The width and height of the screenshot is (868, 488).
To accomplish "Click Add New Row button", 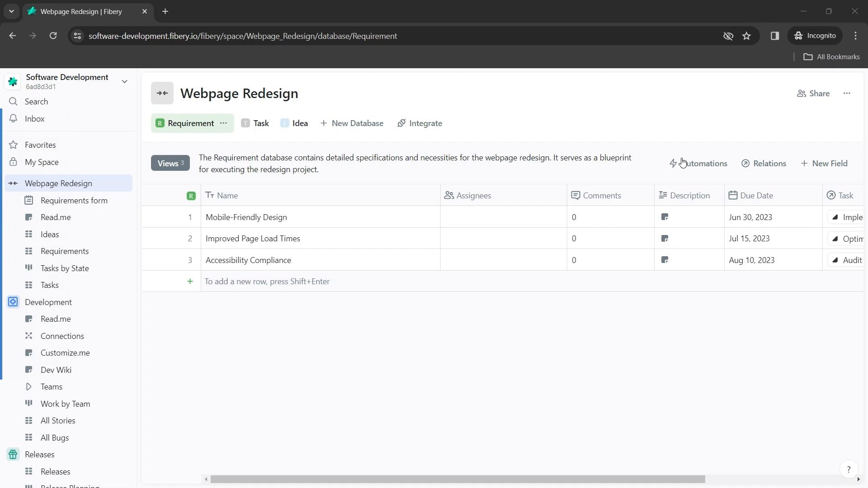I will [190, 281].
